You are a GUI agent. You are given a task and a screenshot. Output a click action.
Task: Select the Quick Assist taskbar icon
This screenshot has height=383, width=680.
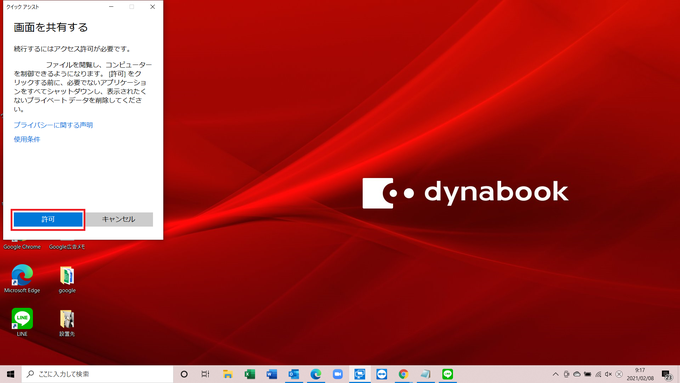tap(360, 374)
